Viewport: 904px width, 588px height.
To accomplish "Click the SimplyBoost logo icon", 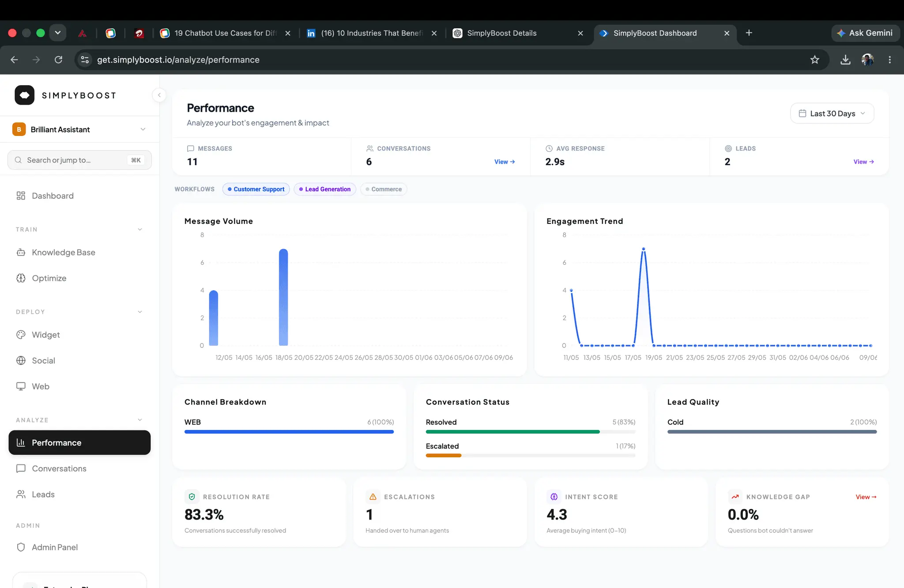I will tap(24, 95).
